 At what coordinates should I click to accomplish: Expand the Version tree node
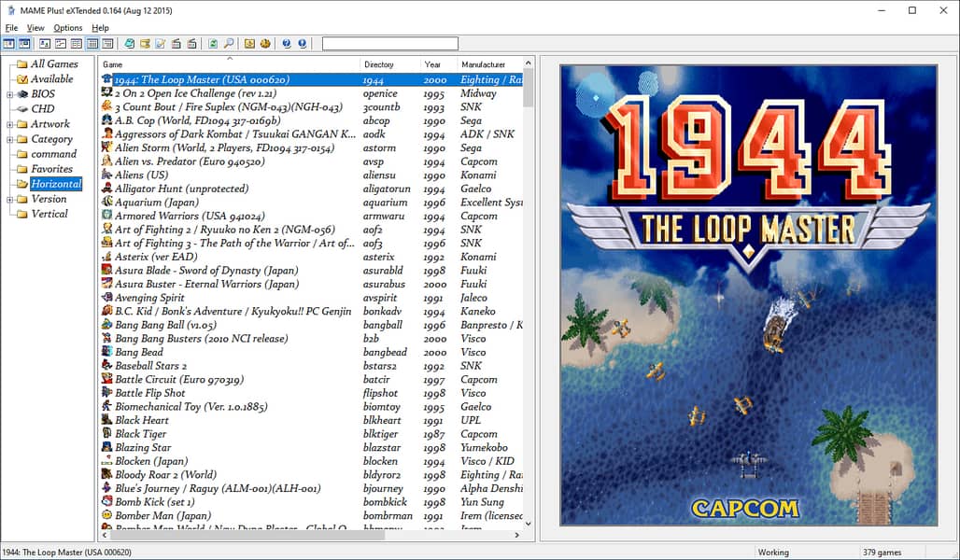click(x=9, y=200)
